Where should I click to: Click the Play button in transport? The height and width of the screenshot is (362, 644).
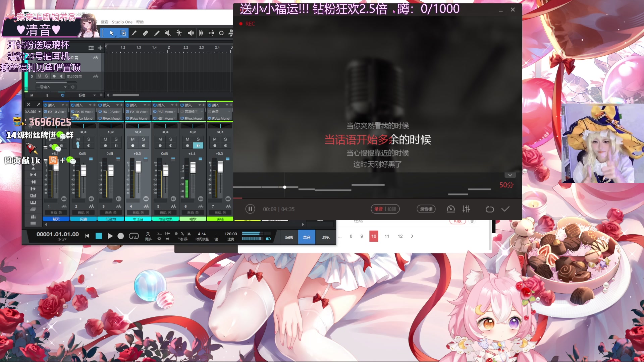[110, 236]
